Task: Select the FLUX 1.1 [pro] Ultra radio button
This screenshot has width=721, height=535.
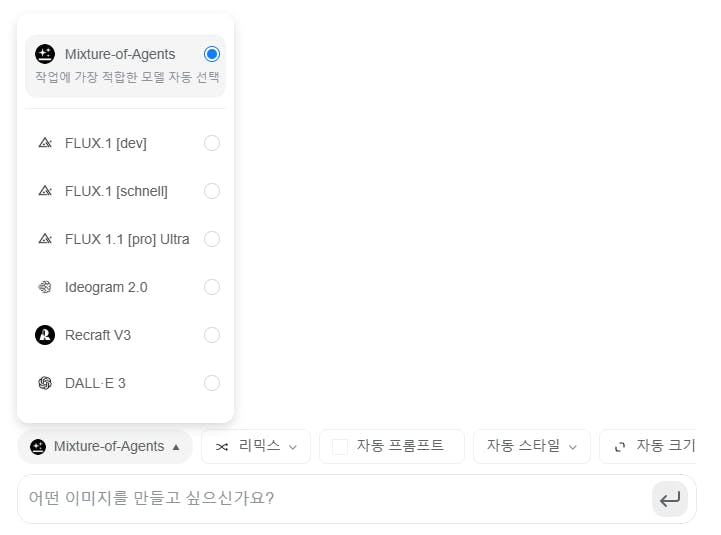Action: [211, 239]
